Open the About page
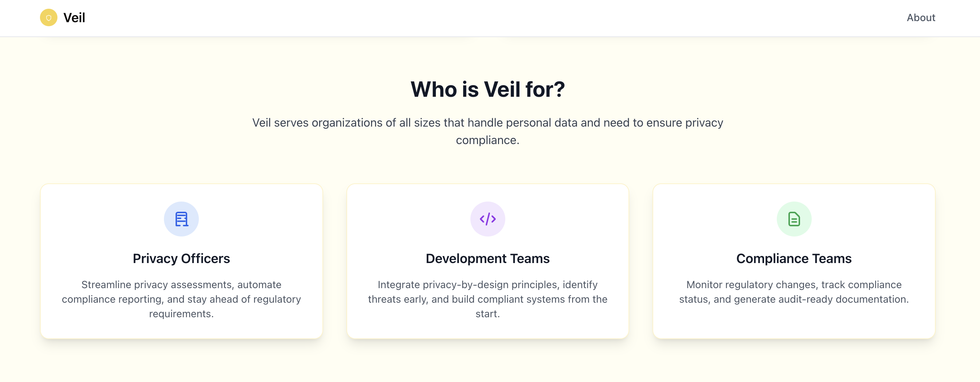The width and height of the screenshot is (980, 382). tap(921, 17)
